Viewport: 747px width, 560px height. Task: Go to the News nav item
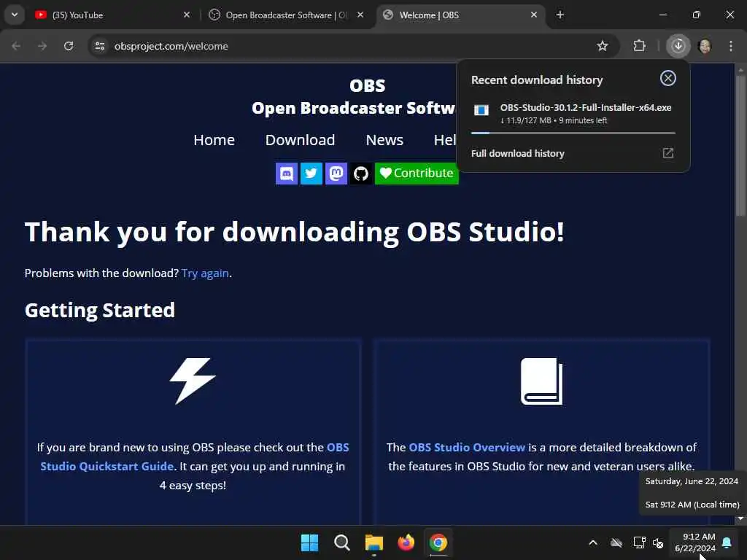(x=384, y=140)
